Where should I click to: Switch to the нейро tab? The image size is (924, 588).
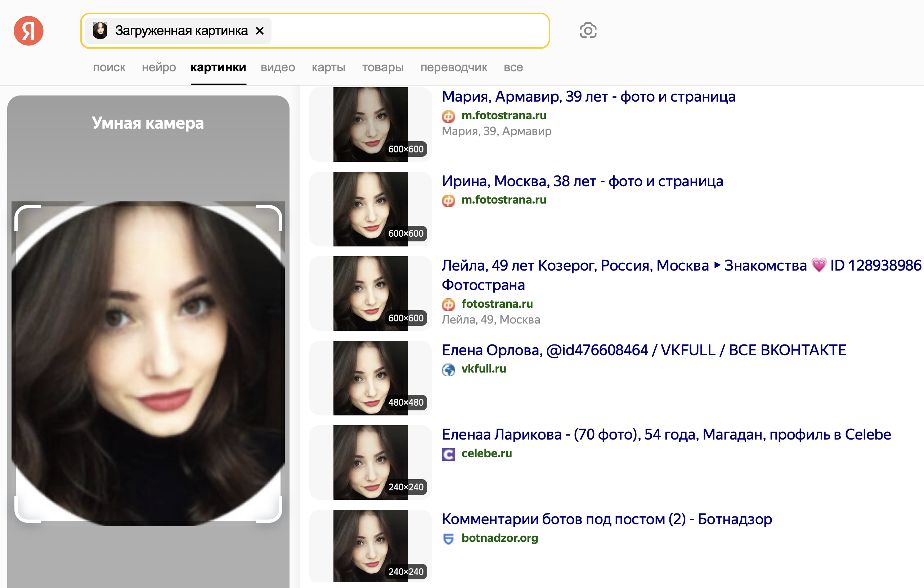(159, 67)
